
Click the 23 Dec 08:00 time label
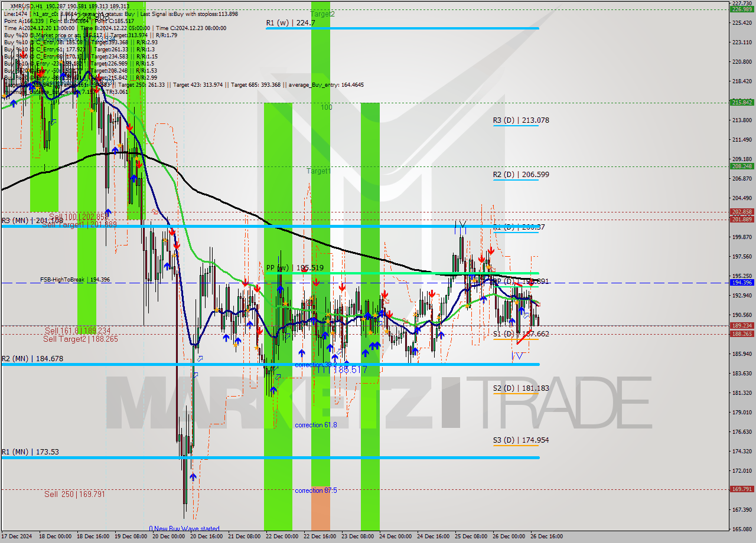click(358, 537)
